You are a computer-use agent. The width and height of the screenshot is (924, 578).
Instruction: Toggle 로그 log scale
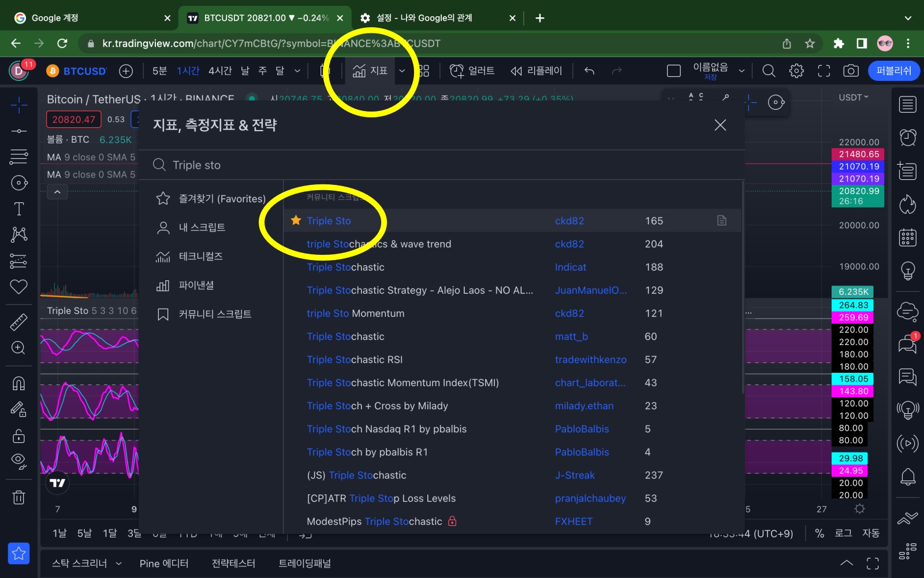tap(843, 533)
